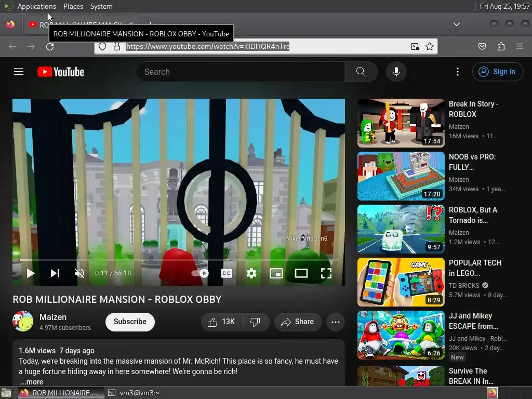The width and height of the screenshot is (532, 399).
Task: Seek on the video progress bar
Action: coord(179,260)
